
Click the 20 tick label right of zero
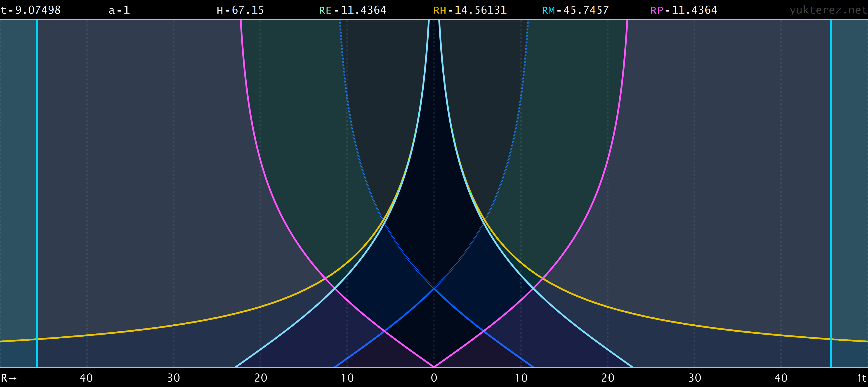coord(608,378)
